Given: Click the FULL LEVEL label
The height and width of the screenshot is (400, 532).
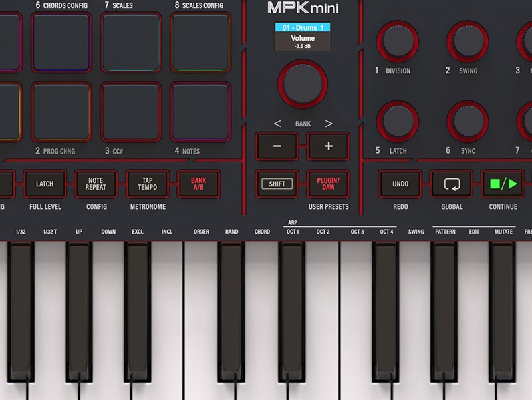Looking at the screenshot, I should pyautogui.click(x=45, y=207).
